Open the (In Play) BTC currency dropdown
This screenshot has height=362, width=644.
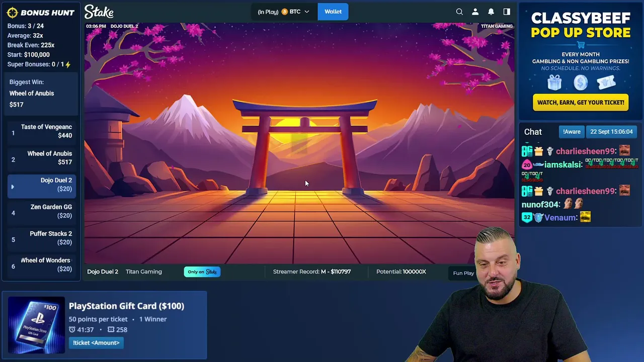coord(284,12)
